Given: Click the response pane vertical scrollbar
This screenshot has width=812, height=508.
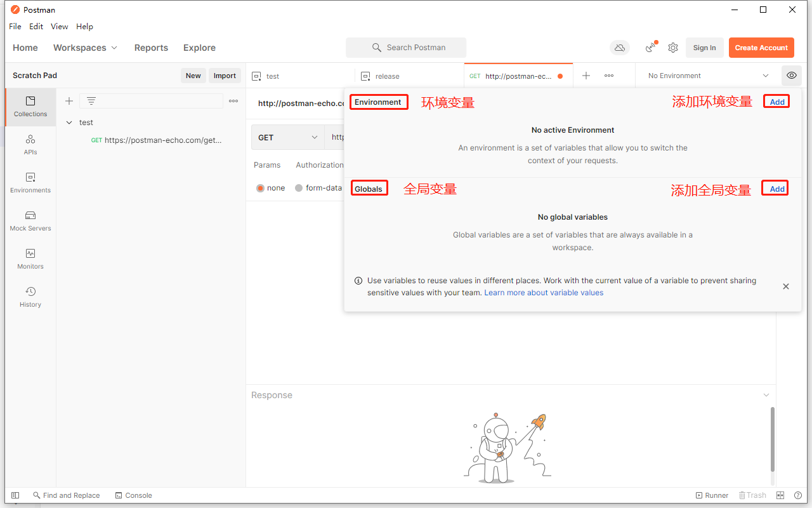Looking at the screenshot, I should (772, 439).
